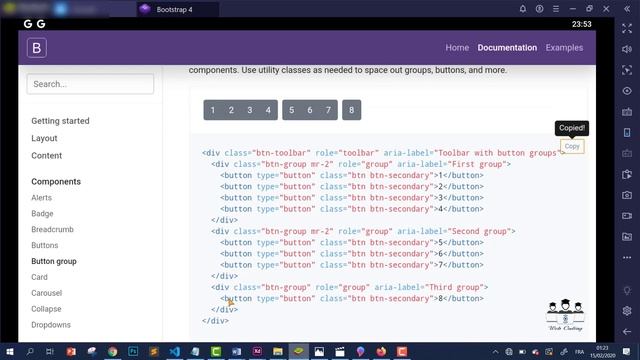Open the Badge docs page
This screenshot has width=640, height=360.
(42, 213)
